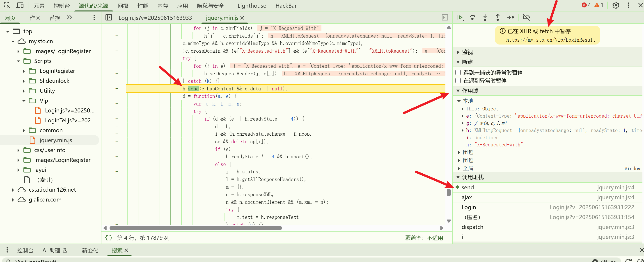Select the Login call stack frame
The height and width of the screenshot is (262, 644).
tap(469, 207)
